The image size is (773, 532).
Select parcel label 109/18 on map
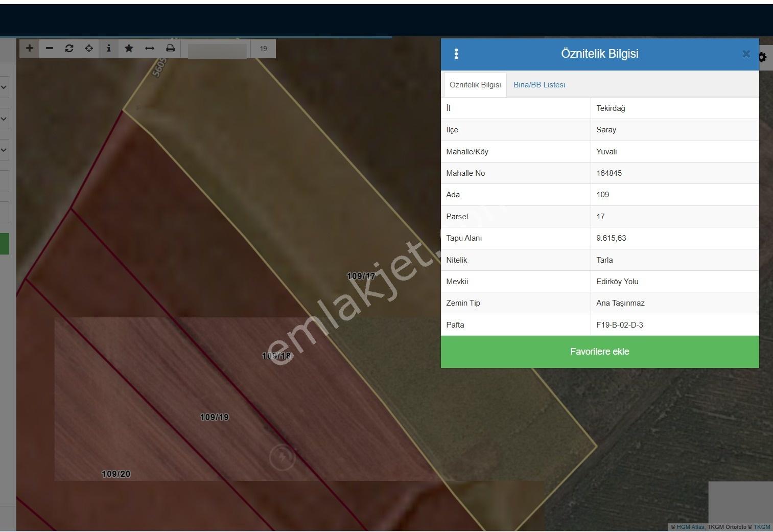tap(276, 356)
